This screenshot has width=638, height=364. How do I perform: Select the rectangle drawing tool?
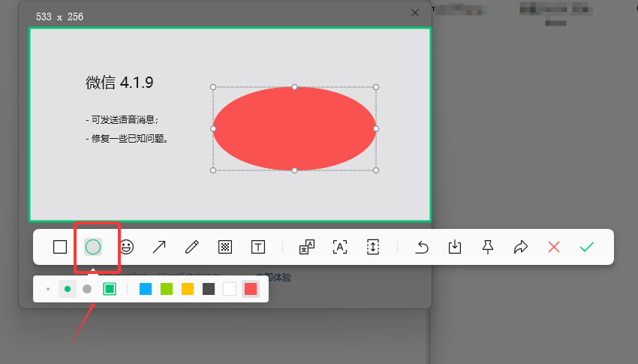coord(60,247)
